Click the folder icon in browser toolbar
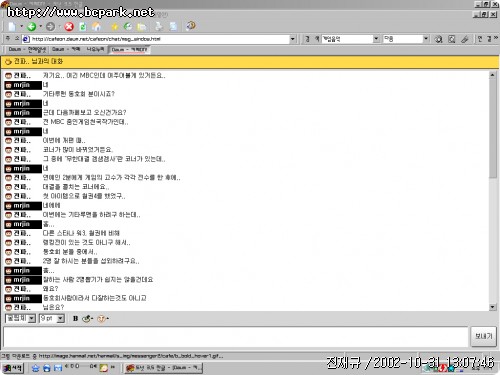The width and height of the screenshot is (500, 375). pyautogui.click(x=142, y=26)
